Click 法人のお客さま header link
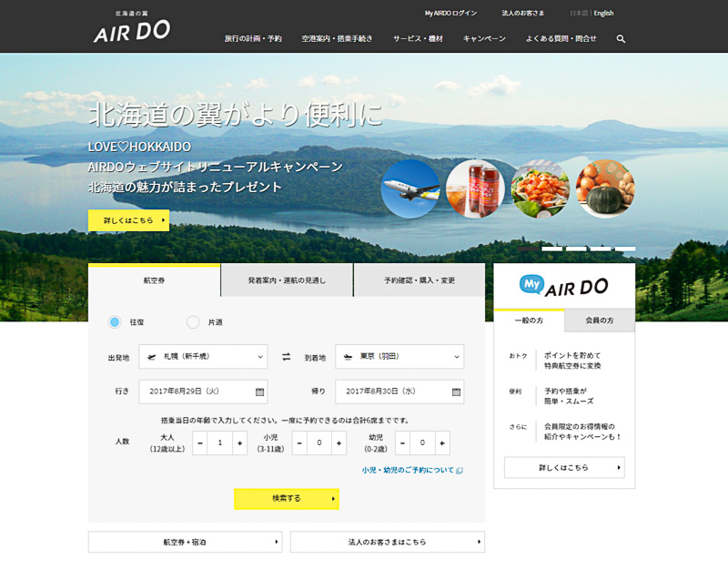The image size is (728, 580). 522,13
